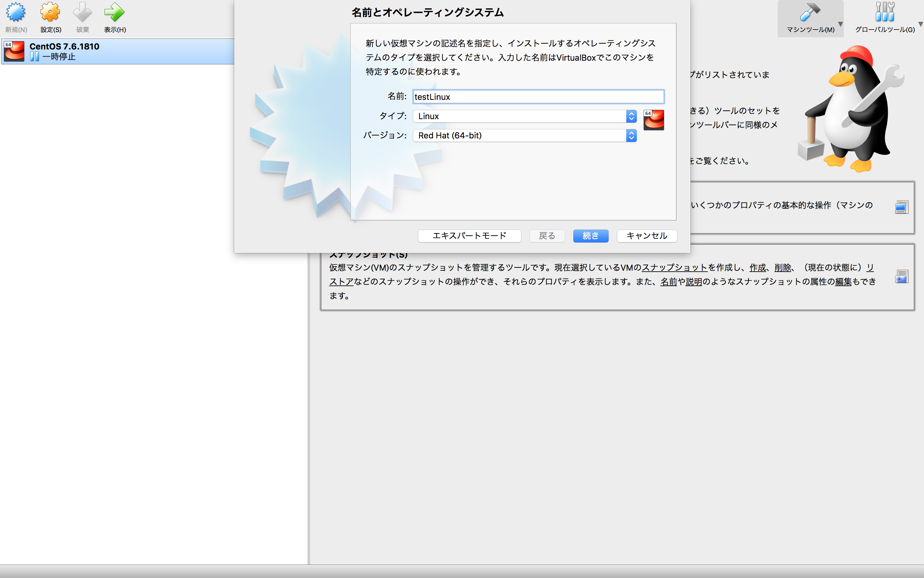
Task: Click the 表示(H) show green arrow icon
Action: tap(115, 13)
